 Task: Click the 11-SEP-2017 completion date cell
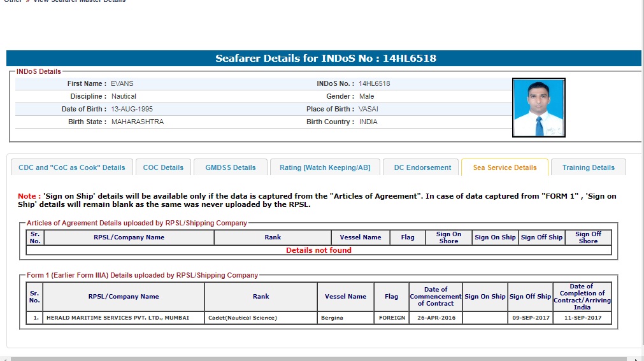pyautogui.click(x=582, y=318)
